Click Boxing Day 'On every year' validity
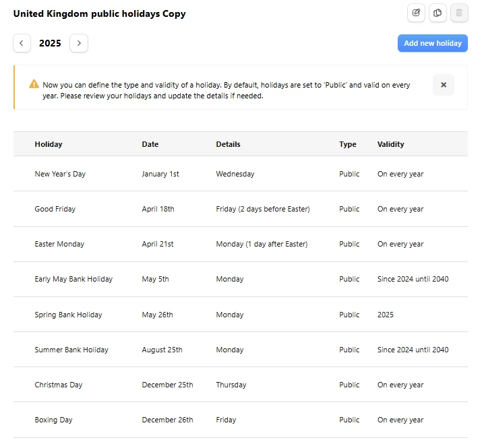Viewport: 482px width, 448px height. pyautogui.click(x=400, y=420)
